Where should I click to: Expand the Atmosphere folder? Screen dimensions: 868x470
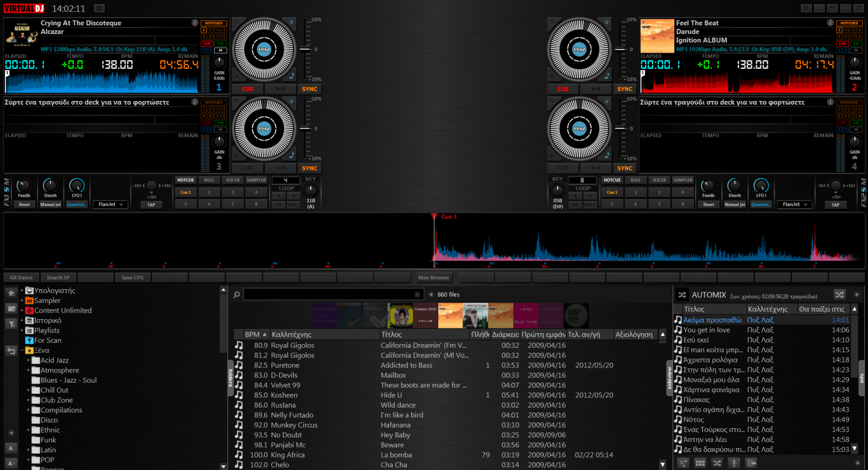(28, 370)
